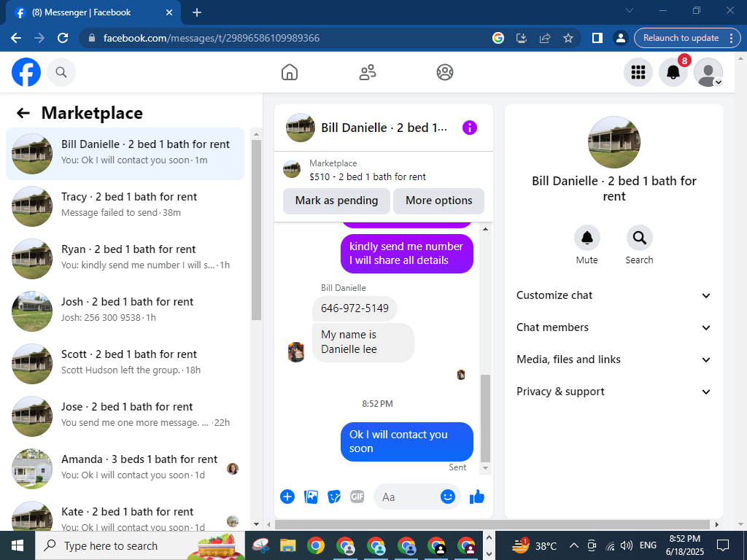Click horizontal scrollbar at chat bottom
The image size is (747, 560).
coord(494,524)
